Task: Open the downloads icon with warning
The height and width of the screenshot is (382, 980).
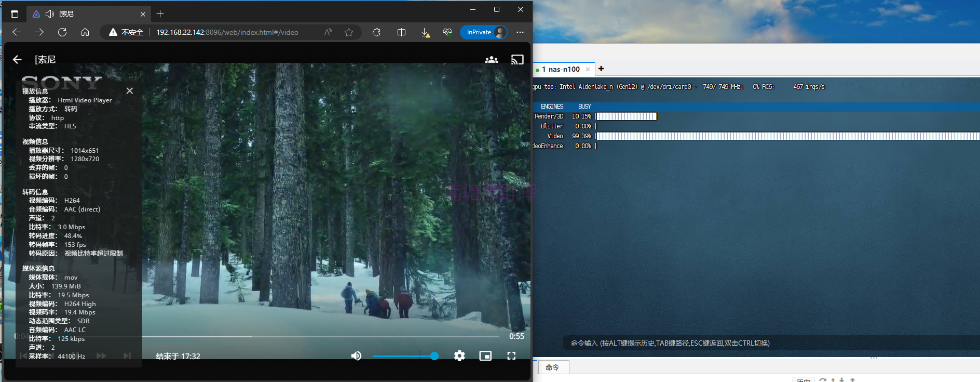Action: (x=425, y=33)
